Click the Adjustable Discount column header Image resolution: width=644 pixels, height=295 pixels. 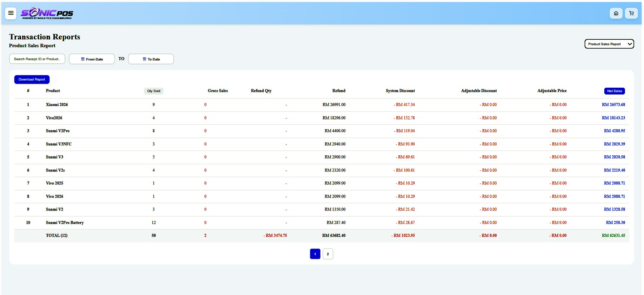click(x=479, y=91)
